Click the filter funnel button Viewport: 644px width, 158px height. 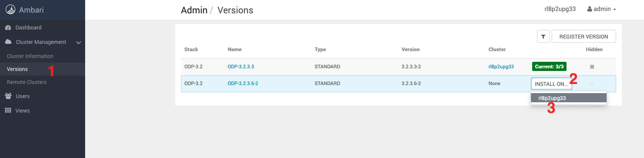tap(543, 37)
